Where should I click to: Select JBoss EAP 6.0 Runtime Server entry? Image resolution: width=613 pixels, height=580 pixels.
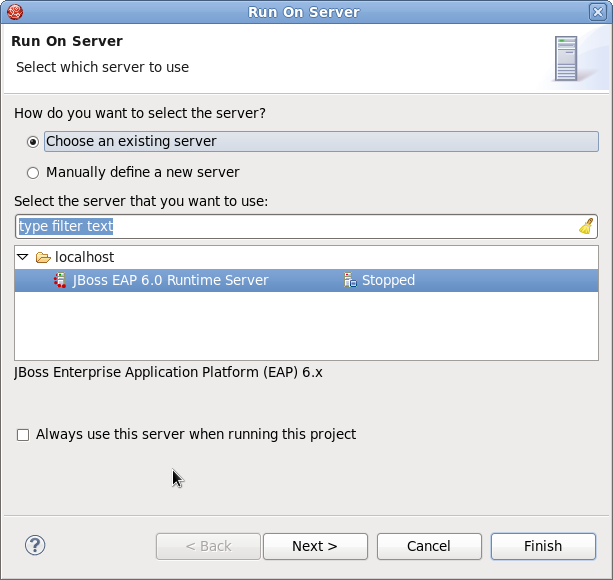170,281
